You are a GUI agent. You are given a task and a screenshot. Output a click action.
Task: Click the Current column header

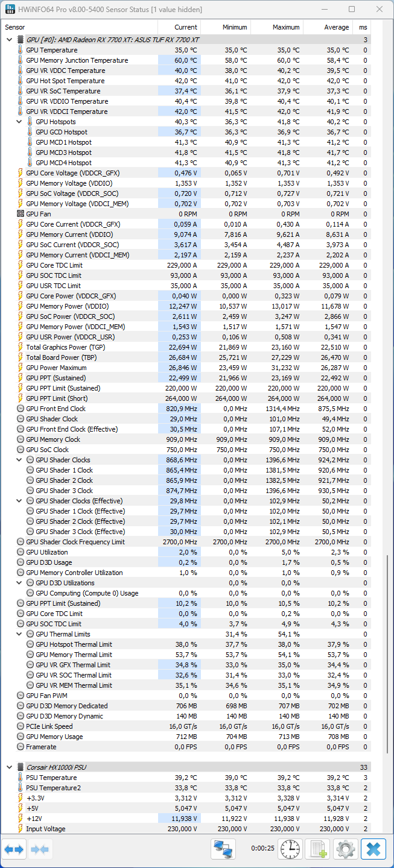[x=179, y=27]
